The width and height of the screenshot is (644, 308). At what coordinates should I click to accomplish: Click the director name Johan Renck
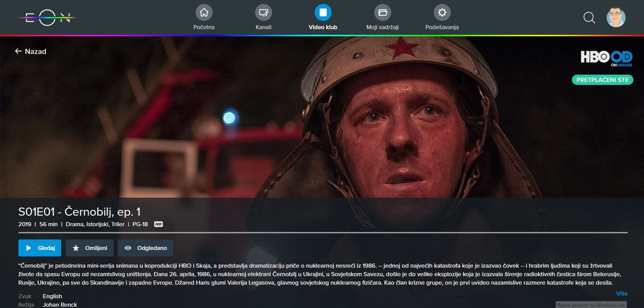point(59,304)
